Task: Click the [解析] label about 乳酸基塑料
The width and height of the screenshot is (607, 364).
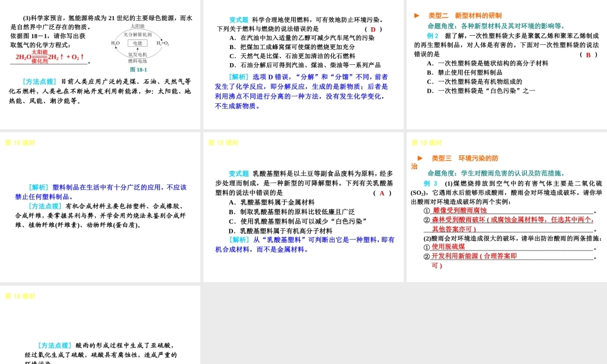Action: tap(239, 240)
